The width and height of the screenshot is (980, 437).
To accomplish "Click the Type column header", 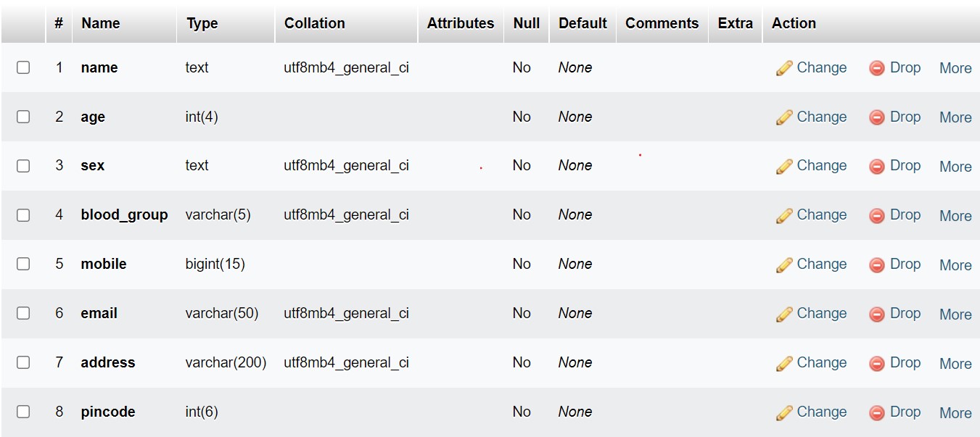I will [202, 23].
